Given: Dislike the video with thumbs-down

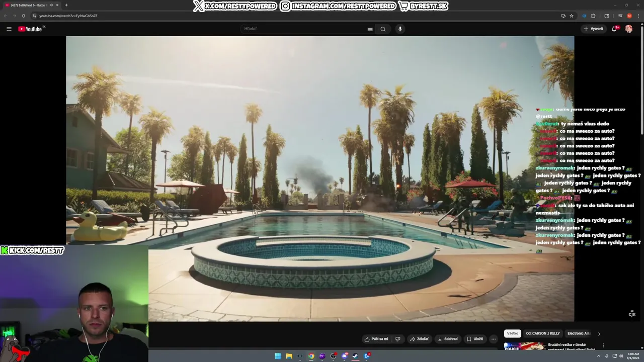Looking at the screenshot, I should (x=397, y=339).
